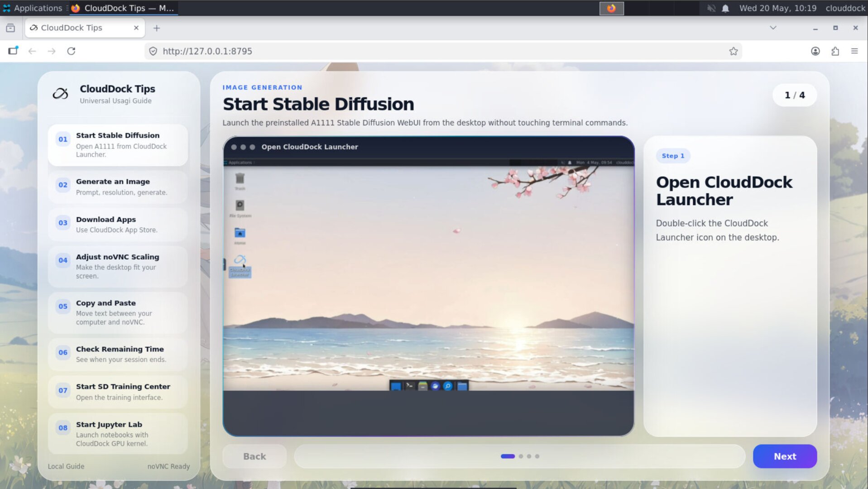Select guide 06 Check Remaining Time
This screenshot has height=489, width=868.
[118, 354]
